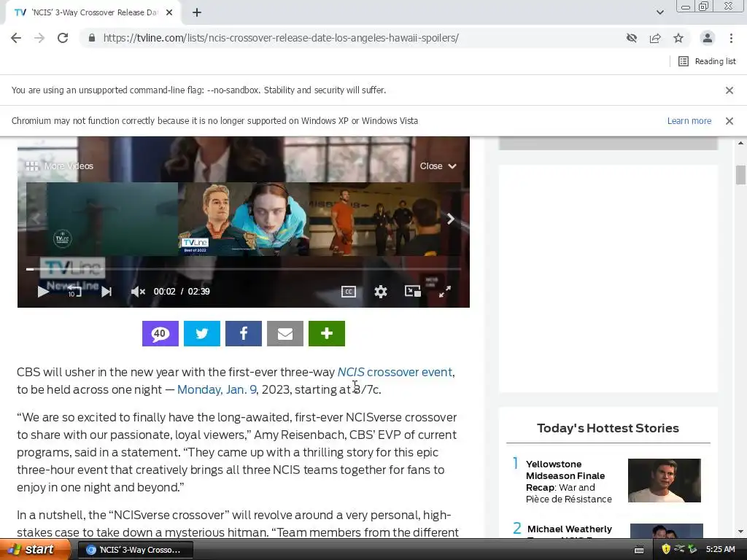Image resolution: width=747 pixels, height=560 pixels.
Task: Enable picture-in-picture mode
Action: coord(413,292)
